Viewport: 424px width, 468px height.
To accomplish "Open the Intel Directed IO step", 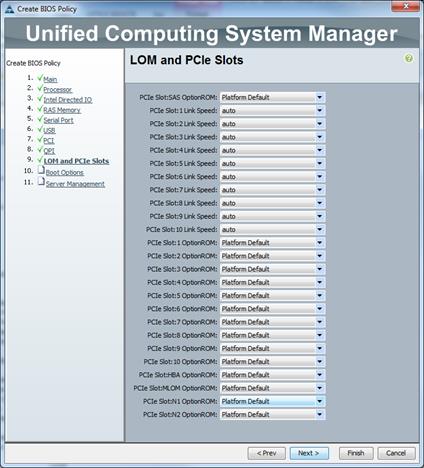I will (x=68, y=100).
